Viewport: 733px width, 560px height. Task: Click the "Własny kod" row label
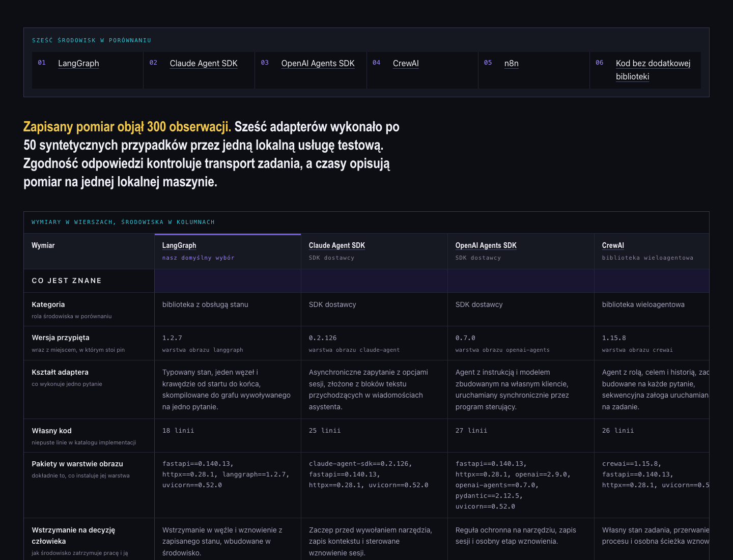click(x=52, y=431)
